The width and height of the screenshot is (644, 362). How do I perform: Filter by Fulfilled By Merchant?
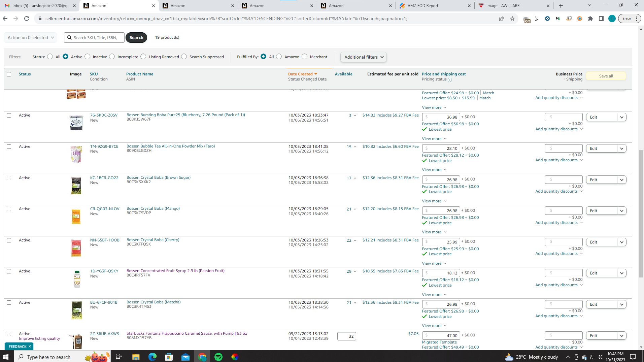coord(305,57)
